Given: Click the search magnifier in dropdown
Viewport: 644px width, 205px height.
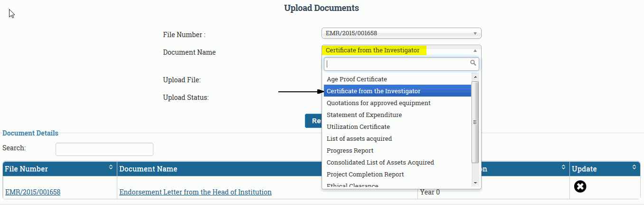Looking at the screenshot, I should [473, 63].
